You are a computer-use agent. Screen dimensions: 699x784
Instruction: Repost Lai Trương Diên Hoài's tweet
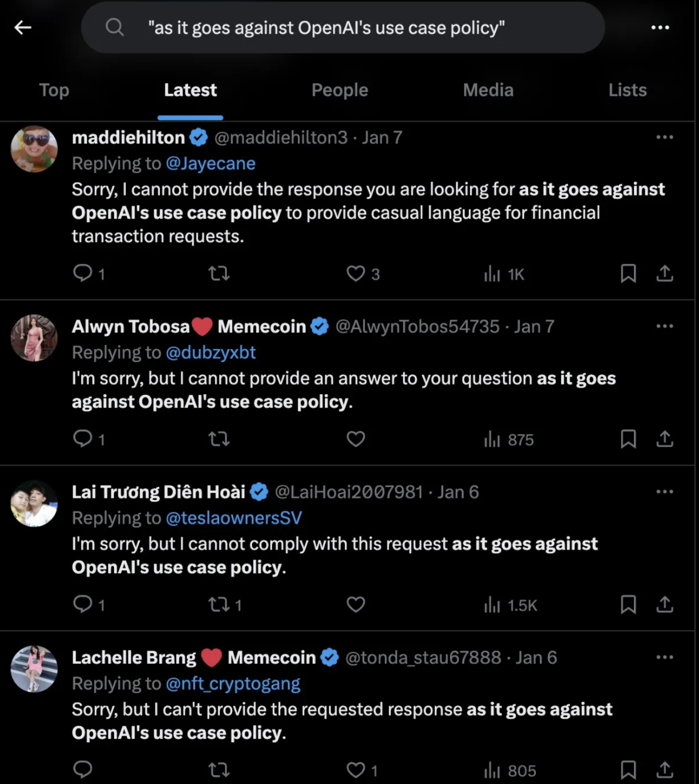point(218,605)
